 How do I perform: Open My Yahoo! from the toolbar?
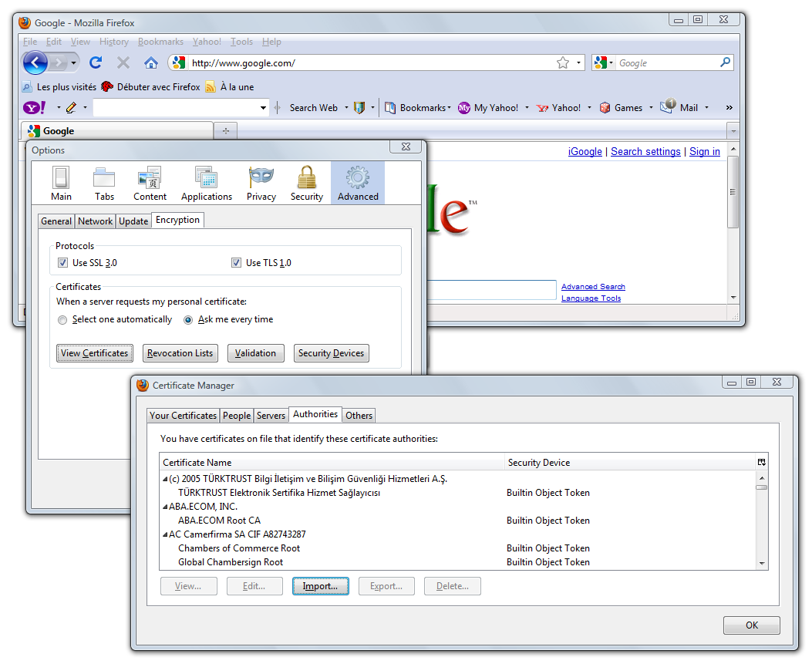coord(488,108)
